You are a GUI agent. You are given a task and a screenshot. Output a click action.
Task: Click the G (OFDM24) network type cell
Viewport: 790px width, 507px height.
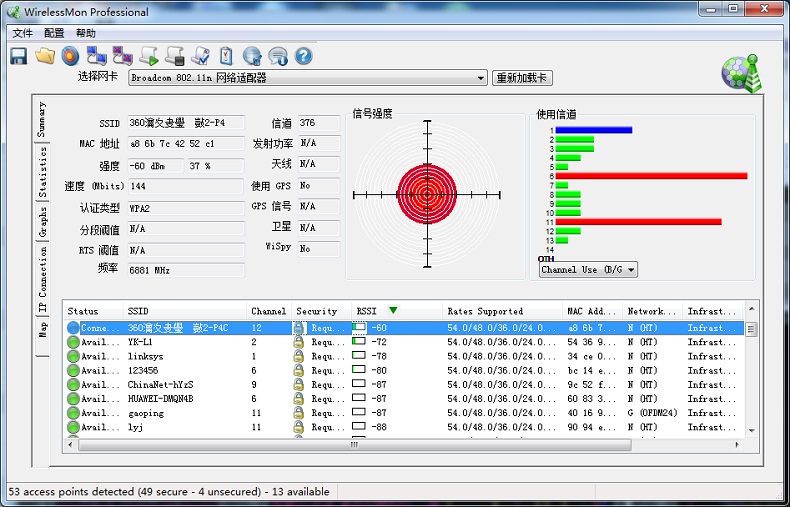(x=652, y=413)
